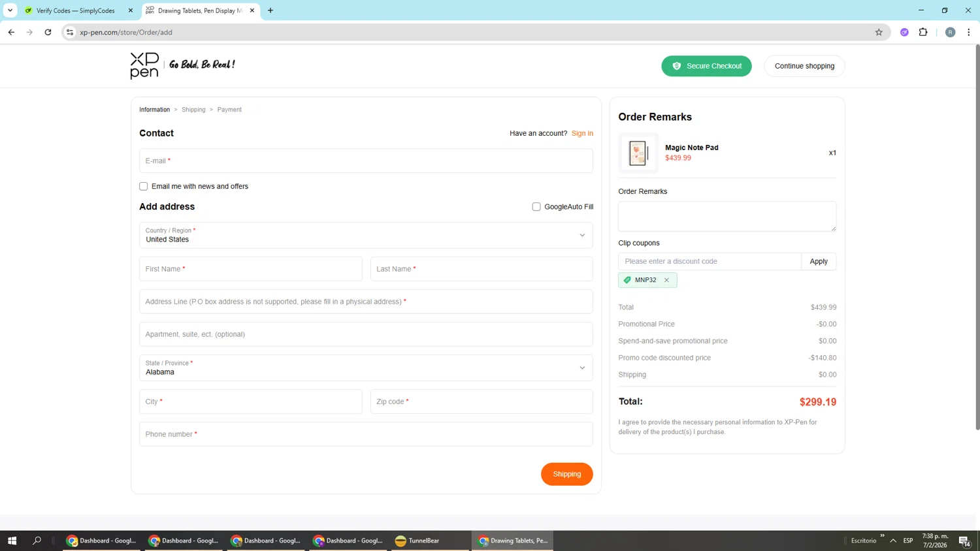980x551 pixels.
Task: Open the second Dashboard Chrome taskbar window
Action: (x=184, y=541)
